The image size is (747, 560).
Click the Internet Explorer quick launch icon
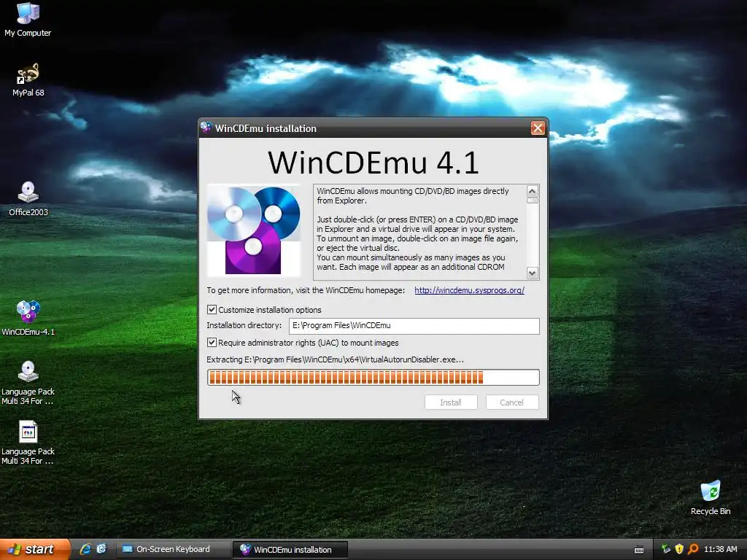pos(85,549)
